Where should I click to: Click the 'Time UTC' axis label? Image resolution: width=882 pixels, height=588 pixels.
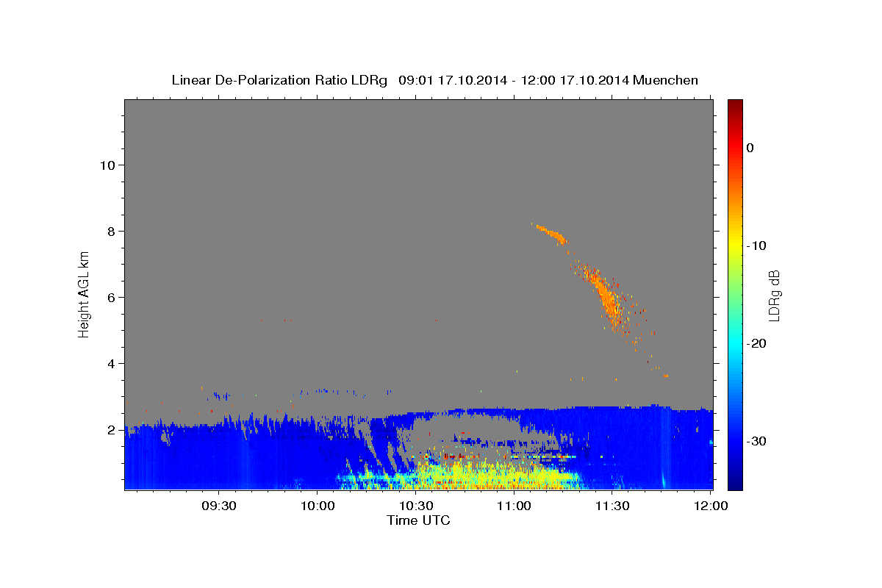coord(418,520)
